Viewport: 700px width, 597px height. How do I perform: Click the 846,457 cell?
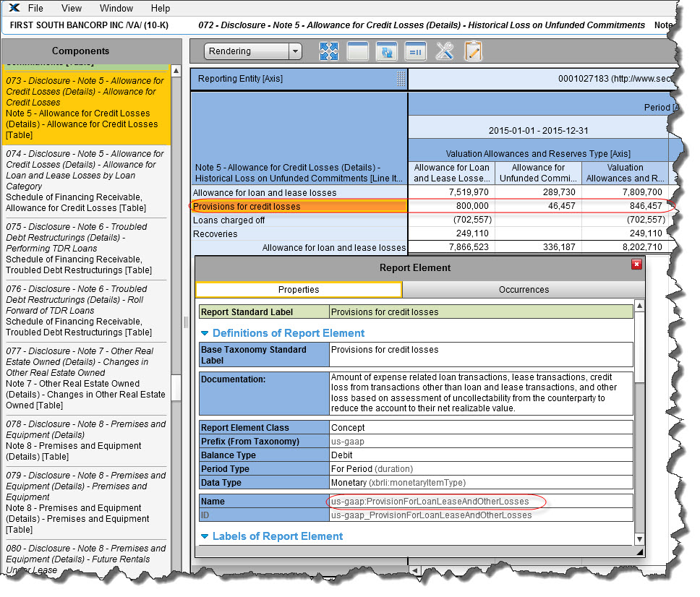click(625, 206)
